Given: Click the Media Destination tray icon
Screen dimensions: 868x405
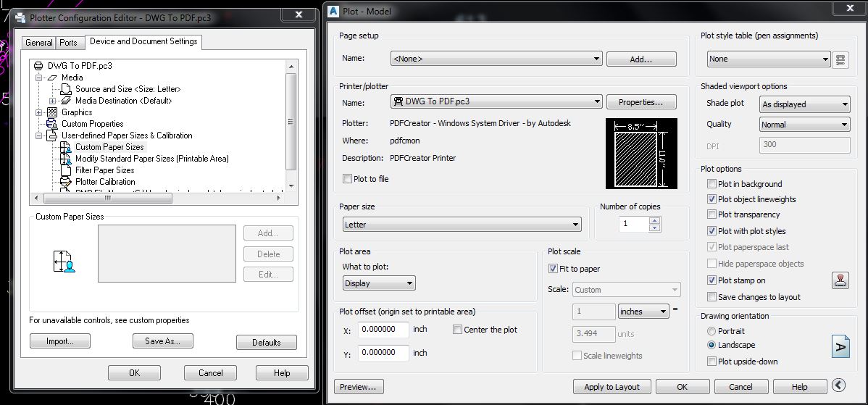Looking at the screenshot, I should [x=67, y=101].
